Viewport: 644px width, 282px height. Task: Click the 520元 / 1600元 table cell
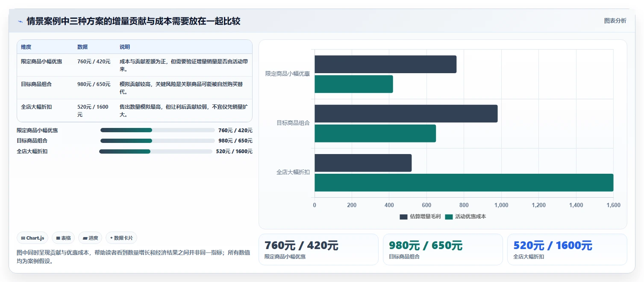coord(93,111)
